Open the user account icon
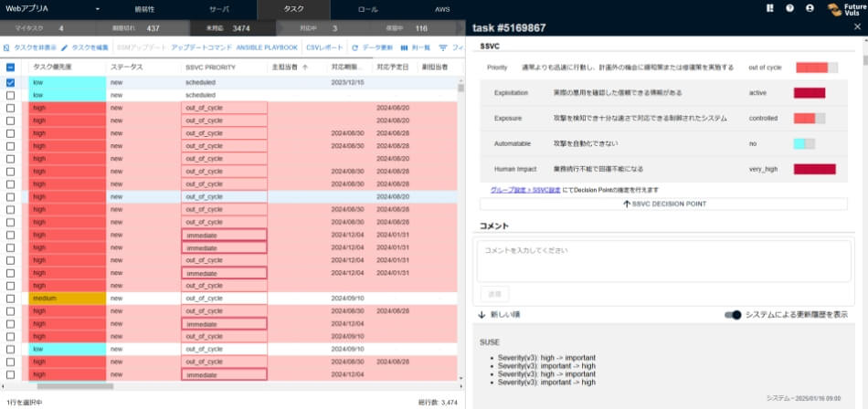The width and height of the screenshot is (868, 409). 810,8
